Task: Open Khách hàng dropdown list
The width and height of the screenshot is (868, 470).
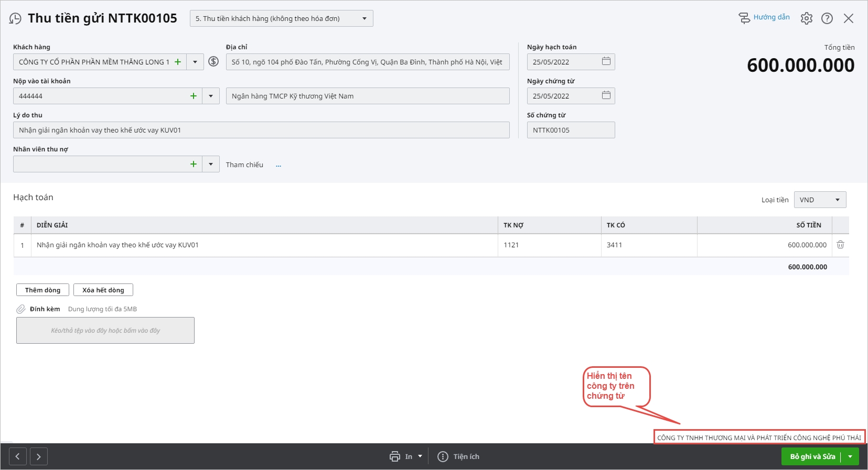Action: tap(195, 62)
